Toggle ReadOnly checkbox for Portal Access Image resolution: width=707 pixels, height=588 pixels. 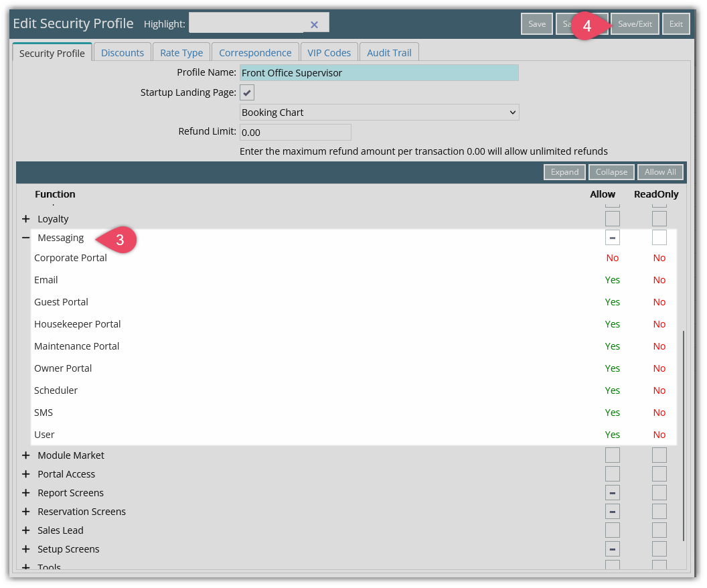pyautogui.click(x=659, y=474)
